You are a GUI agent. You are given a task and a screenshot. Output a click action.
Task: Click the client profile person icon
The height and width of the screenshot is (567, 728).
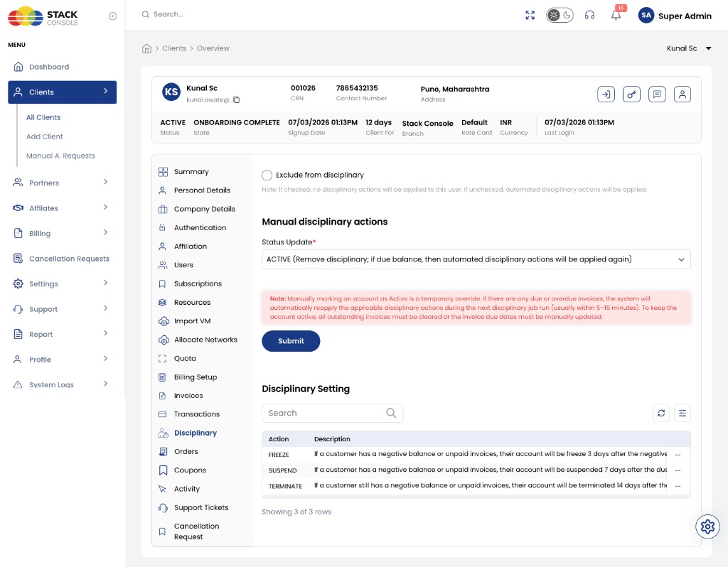point(682,94)
